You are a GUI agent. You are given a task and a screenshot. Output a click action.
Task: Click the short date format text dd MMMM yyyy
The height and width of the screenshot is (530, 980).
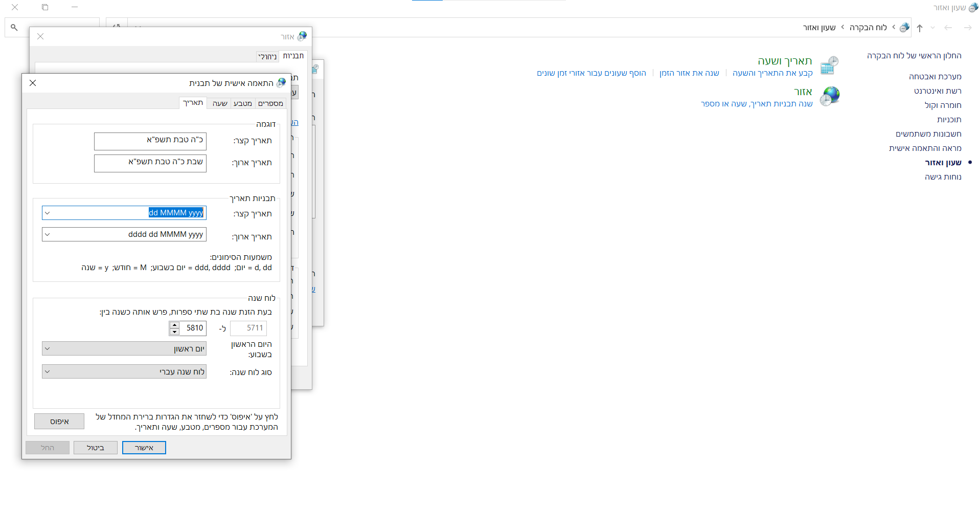pyautogui.click(x=176, y=213)
